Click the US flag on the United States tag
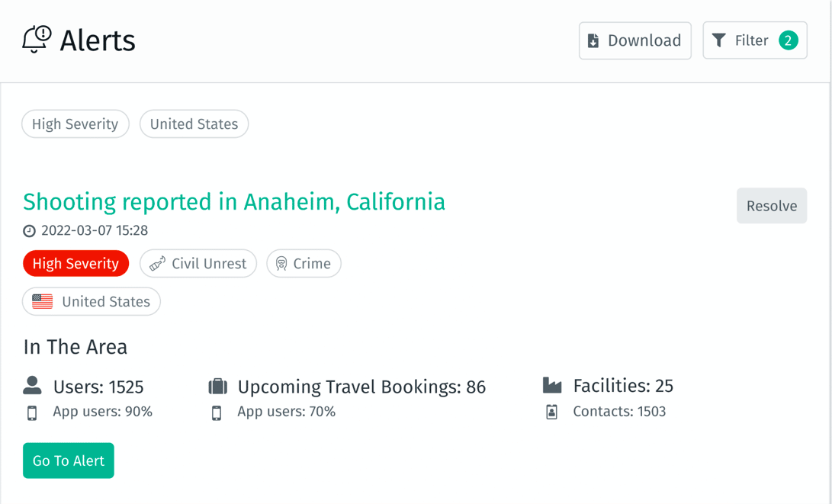This screenshot has width=832, height=504. tap(41, 301)
